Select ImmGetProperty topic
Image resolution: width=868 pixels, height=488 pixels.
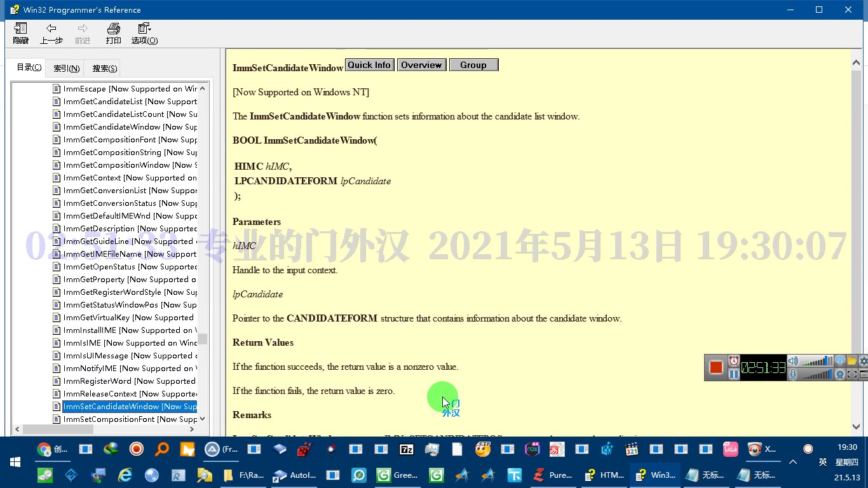coord(130,280)
